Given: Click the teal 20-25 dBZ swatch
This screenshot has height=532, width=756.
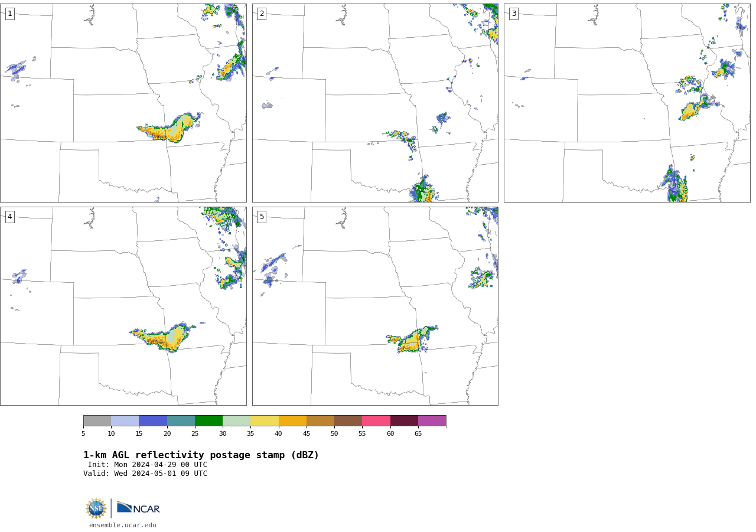Looking at the screenshot, I should point(181,420).
